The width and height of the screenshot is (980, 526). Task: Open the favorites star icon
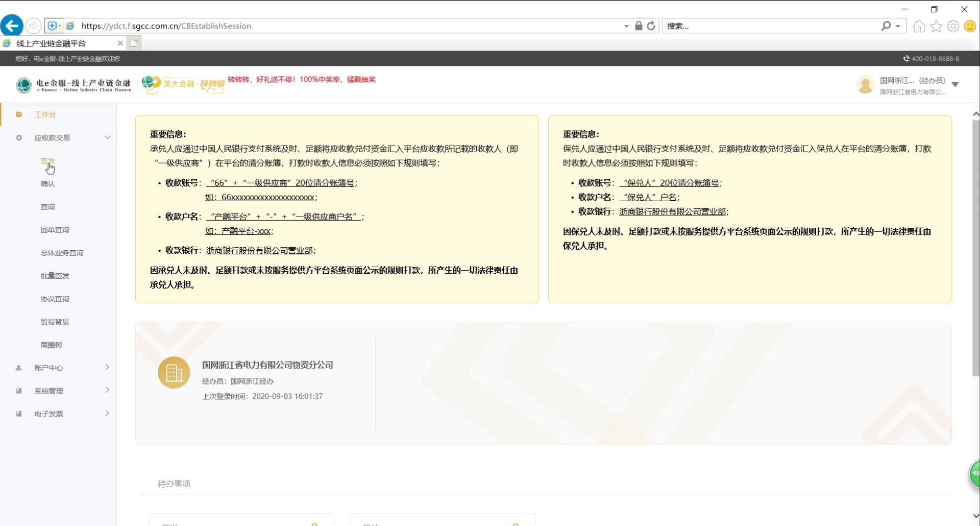pos(936,26)
